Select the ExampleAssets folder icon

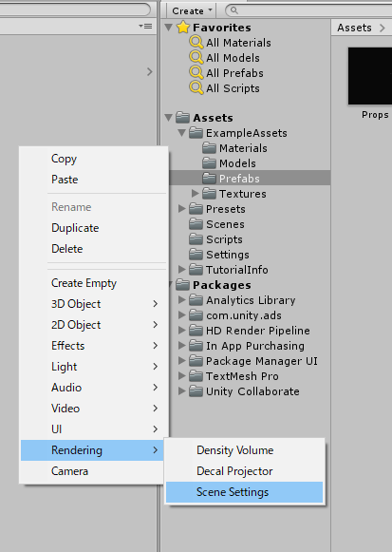tap(196, 133)
